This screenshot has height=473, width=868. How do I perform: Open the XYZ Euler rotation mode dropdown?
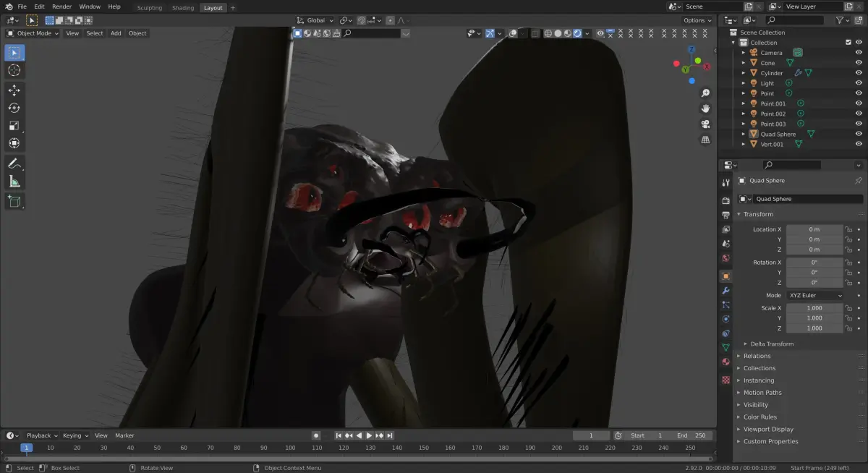point(814,296)
